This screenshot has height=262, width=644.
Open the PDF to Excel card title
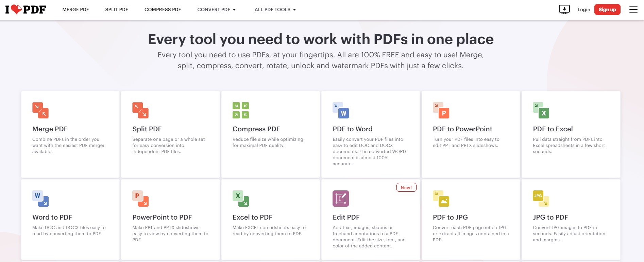553,129
